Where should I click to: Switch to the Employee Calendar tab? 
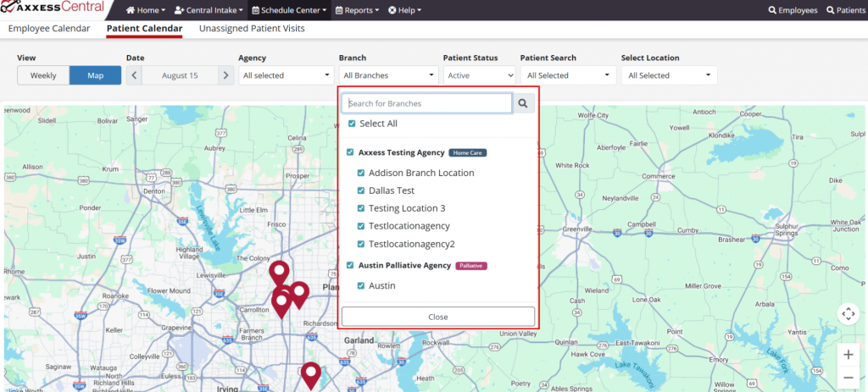coord(48,29)
